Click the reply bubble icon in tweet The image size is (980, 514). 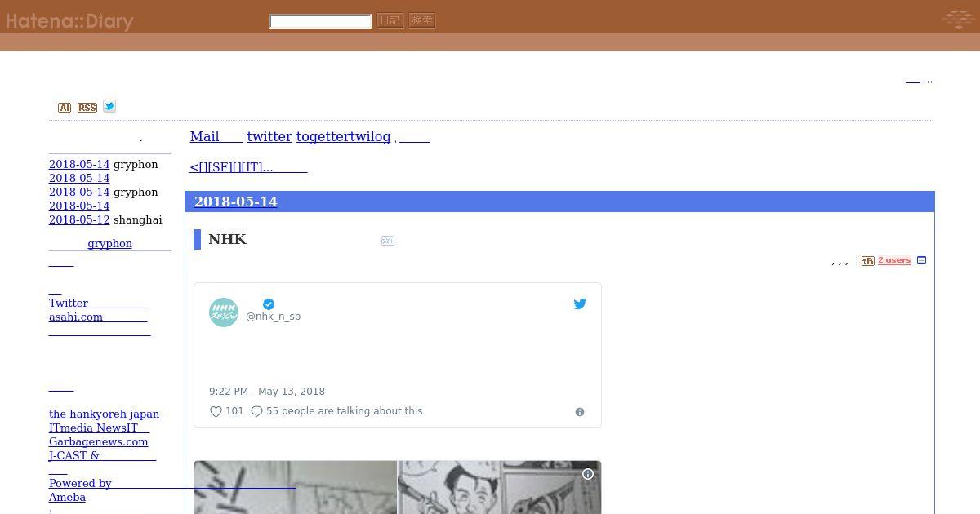[256, 411]
